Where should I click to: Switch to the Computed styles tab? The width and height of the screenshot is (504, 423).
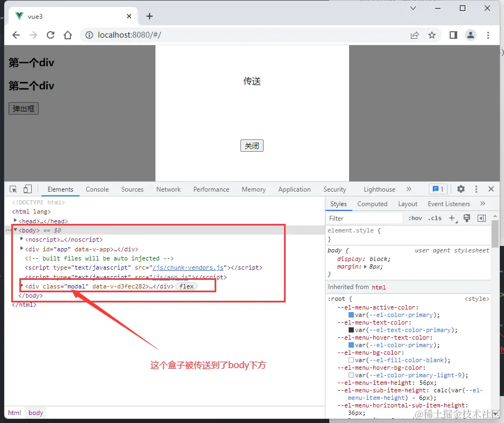point(372,203)
